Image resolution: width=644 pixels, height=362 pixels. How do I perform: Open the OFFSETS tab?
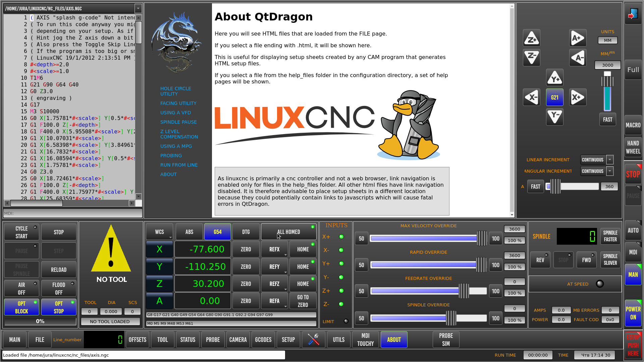[138, 340]
